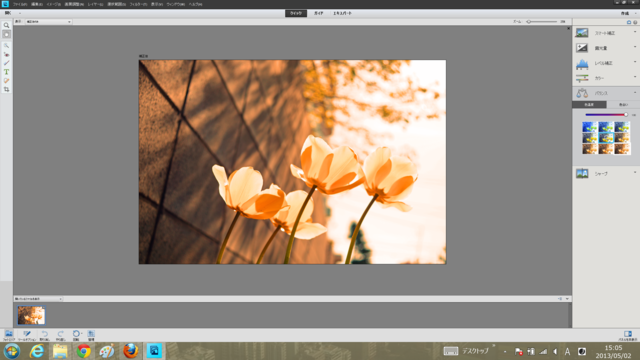Open the Photo Bin options menu icon
Screen dimensions: 640x360
(560, 299)
